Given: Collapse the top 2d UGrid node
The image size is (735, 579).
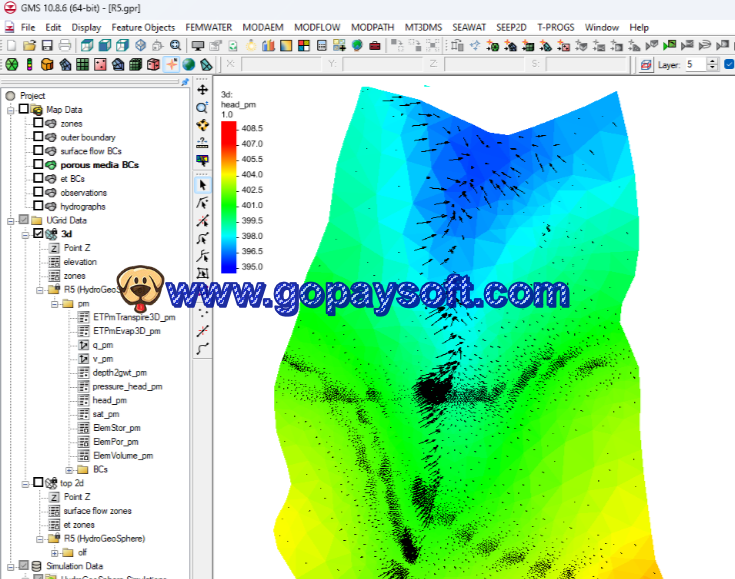Looking at the screenshot, I should (25, 484).
